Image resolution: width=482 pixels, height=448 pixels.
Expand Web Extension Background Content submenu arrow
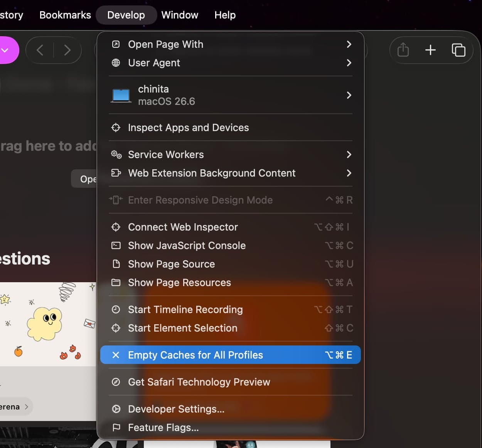[349, 173]
